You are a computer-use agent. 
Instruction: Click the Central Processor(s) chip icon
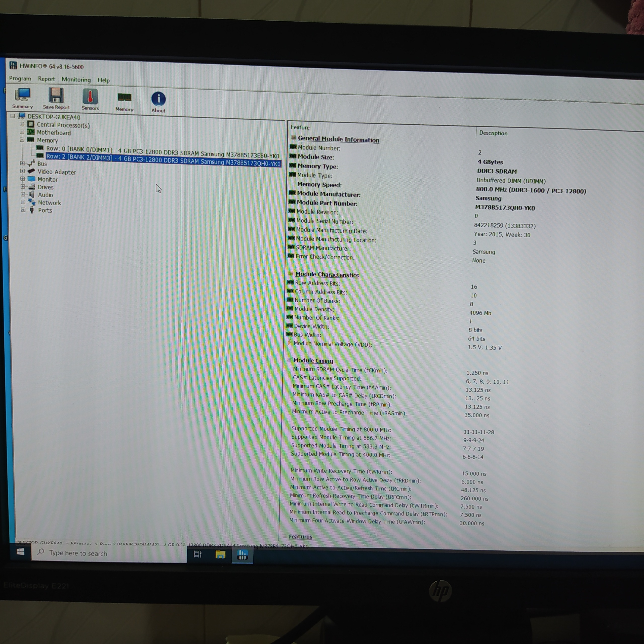click(x=31, y=124)
